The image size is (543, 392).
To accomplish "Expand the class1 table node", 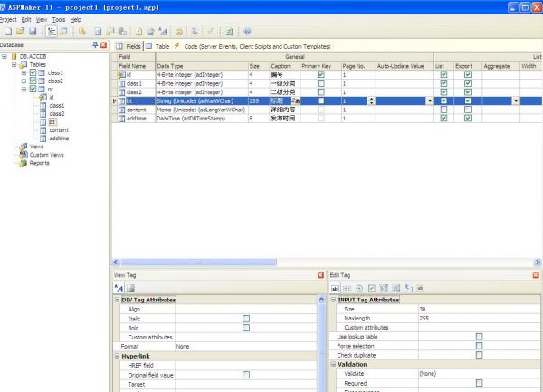I will (24, 72).
